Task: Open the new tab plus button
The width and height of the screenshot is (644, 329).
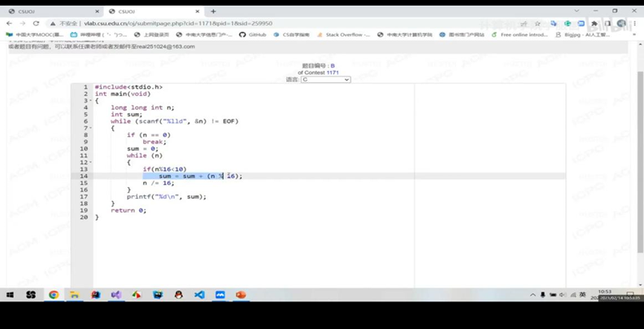Action: (x=214, y=11)
